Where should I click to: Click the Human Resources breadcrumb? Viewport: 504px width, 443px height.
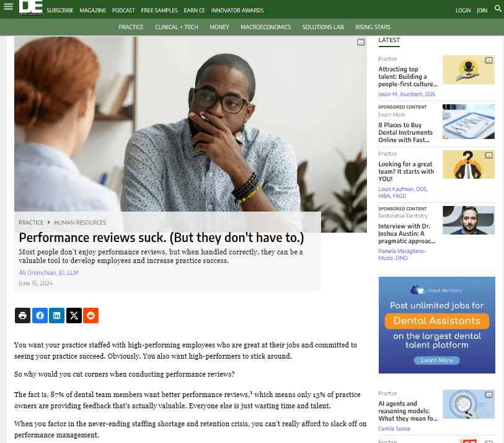pos(80,222)
